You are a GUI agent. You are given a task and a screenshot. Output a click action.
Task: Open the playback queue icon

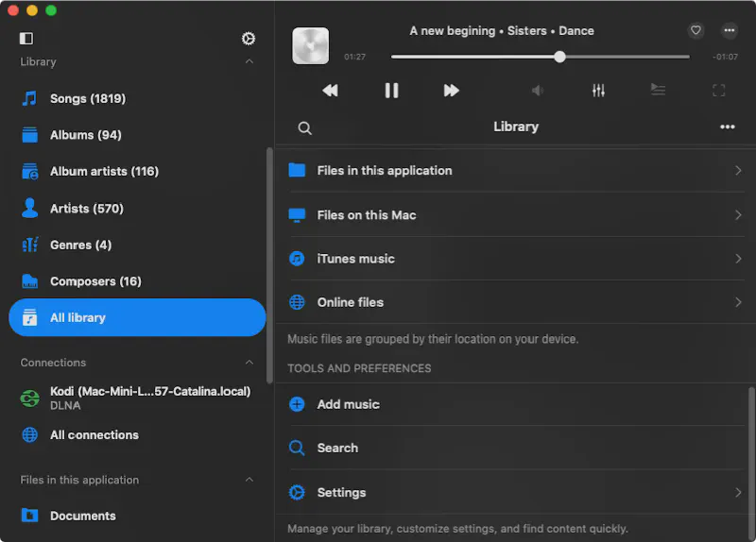(658, 91)
